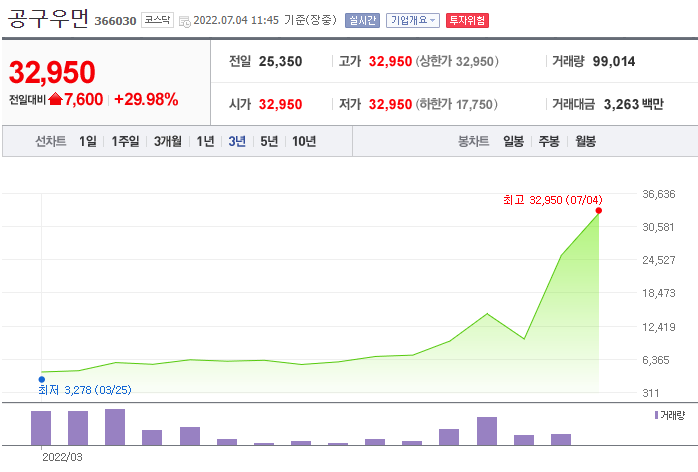This screenshot has width=698, height=472.
Task: Click the current price 32,950 in large red
Action: (x=52, y=72)
